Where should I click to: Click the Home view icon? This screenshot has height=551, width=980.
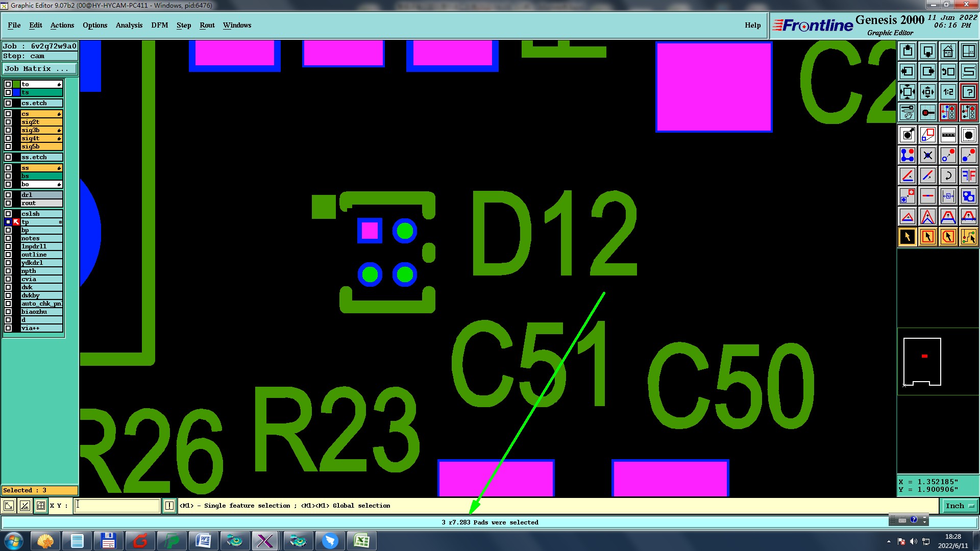coord(948,51)
